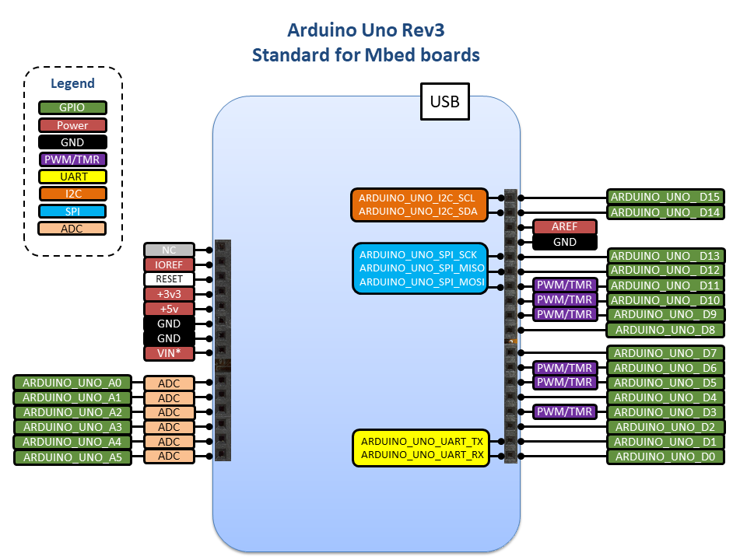Select the Power legend swatch

pyautogui.click(x=72, y=125)
